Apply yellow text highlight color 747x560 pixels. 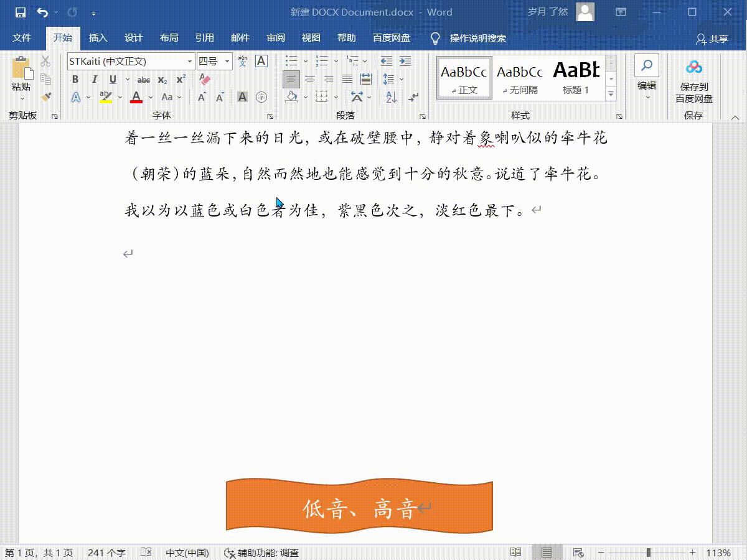pyautogui.click(x=105, y=96)
